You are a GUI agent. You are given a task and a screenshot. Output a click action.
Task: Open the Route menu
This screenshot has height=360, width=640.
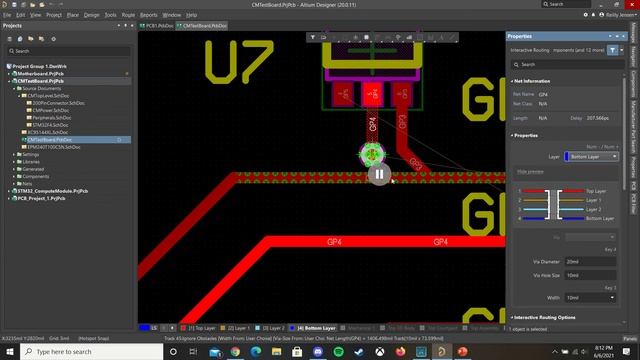pyautogui.click(x=128, y=15)
